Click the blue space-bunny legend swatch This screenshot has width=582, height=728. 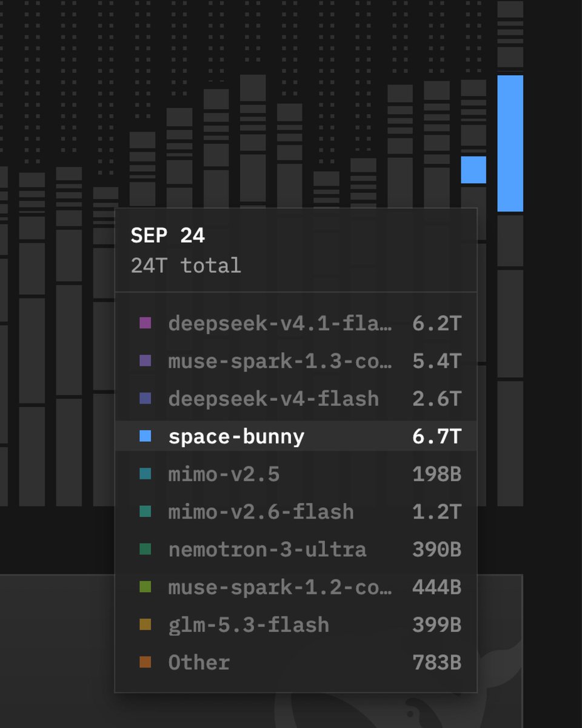(x=145, y=436)
